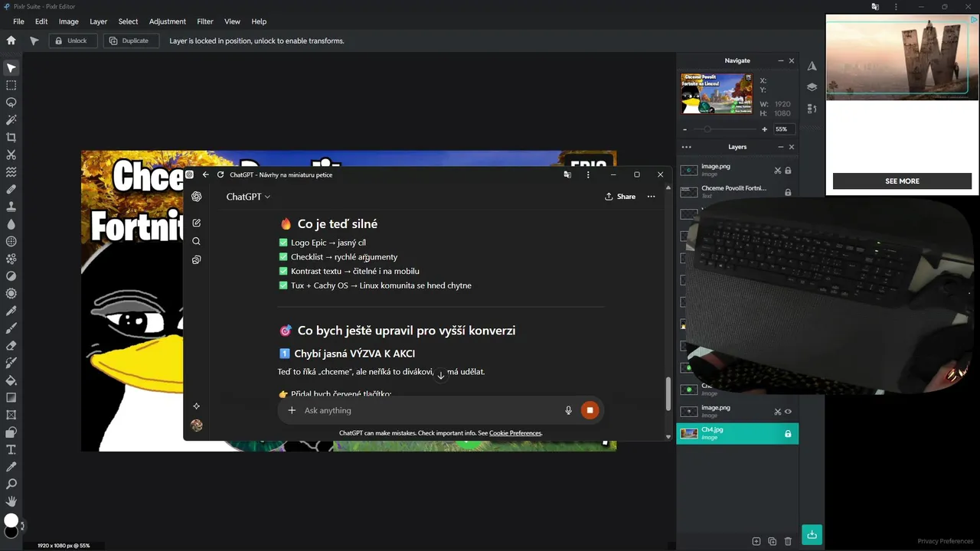This screenshot has height=551, width=980.
Task: Select the Eraser tool
Action: click(11, 345)
